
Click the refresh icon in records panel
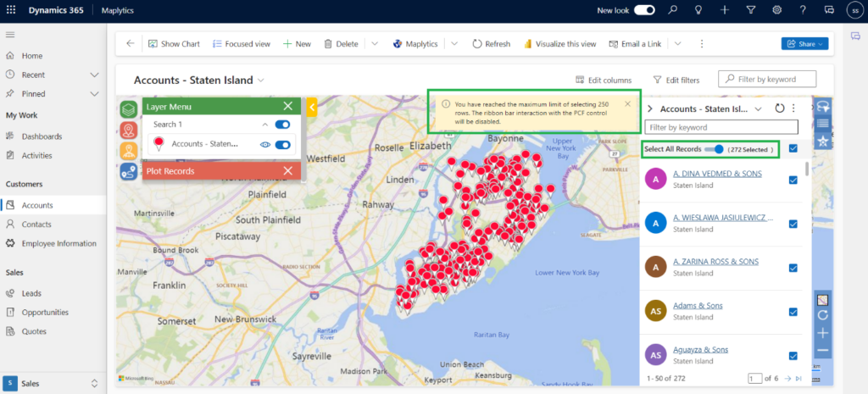click(781, 108)
